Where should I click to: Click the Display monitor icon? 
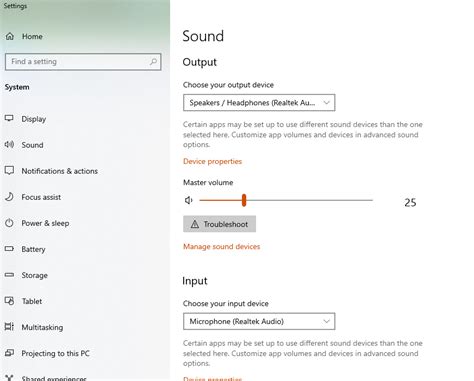9,118
